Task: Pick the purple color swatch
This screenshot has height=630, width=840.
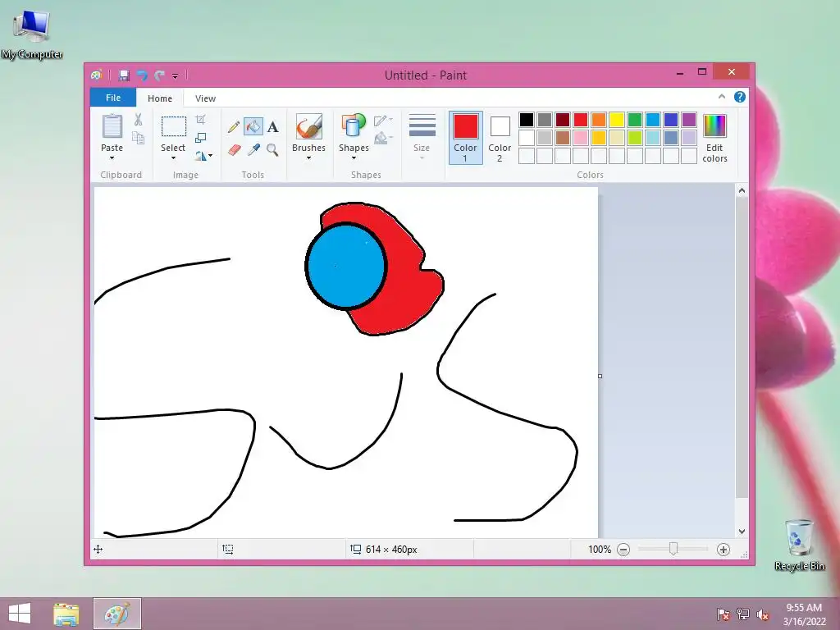Action: click(x=689, y=120)
